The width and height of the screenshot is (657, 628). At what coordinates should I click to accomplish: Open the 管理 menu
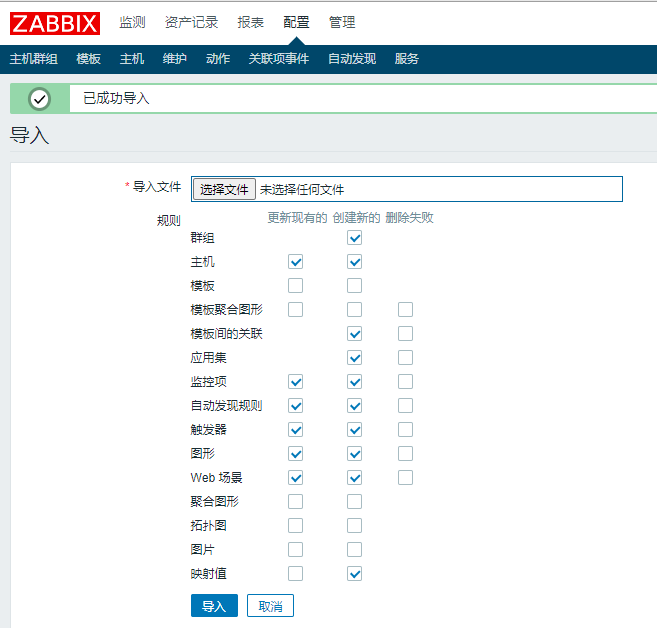[342, 22]
